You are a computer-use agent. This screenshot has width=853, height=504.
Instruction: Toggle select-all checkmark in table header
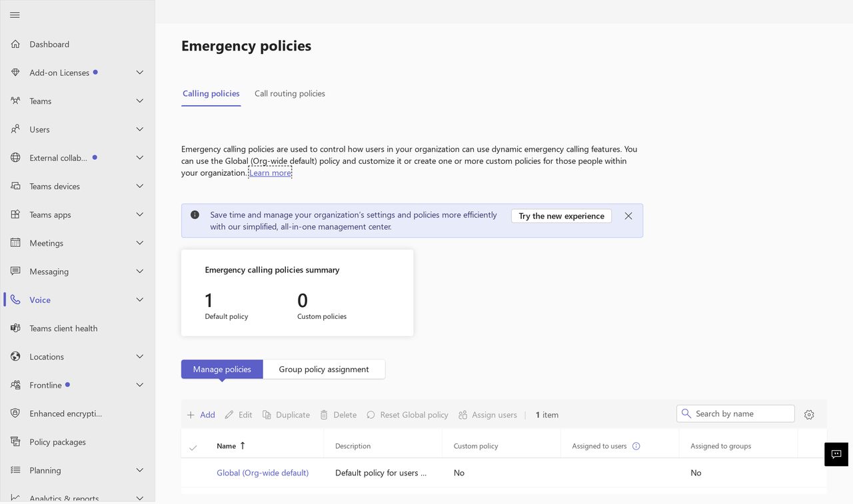(193, 447)
